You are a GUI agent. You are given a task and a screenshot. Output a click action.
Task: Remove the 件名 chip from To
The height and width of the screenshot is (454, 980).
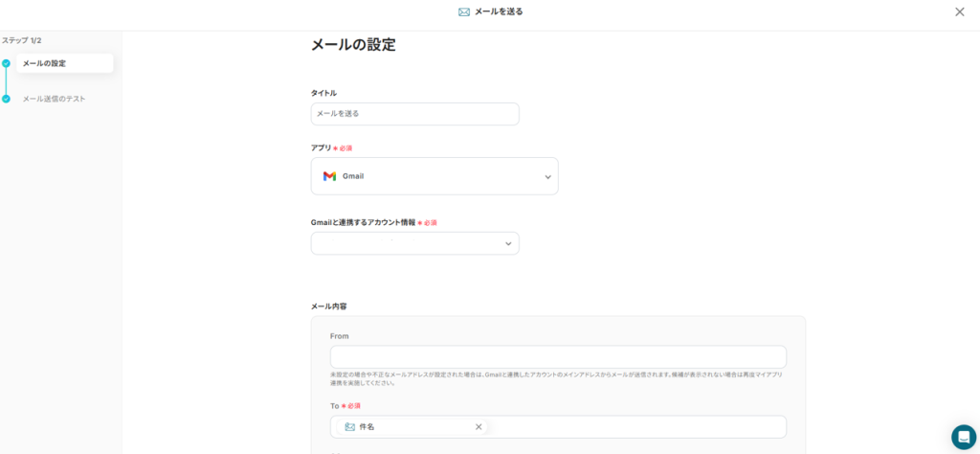(479, 427)
